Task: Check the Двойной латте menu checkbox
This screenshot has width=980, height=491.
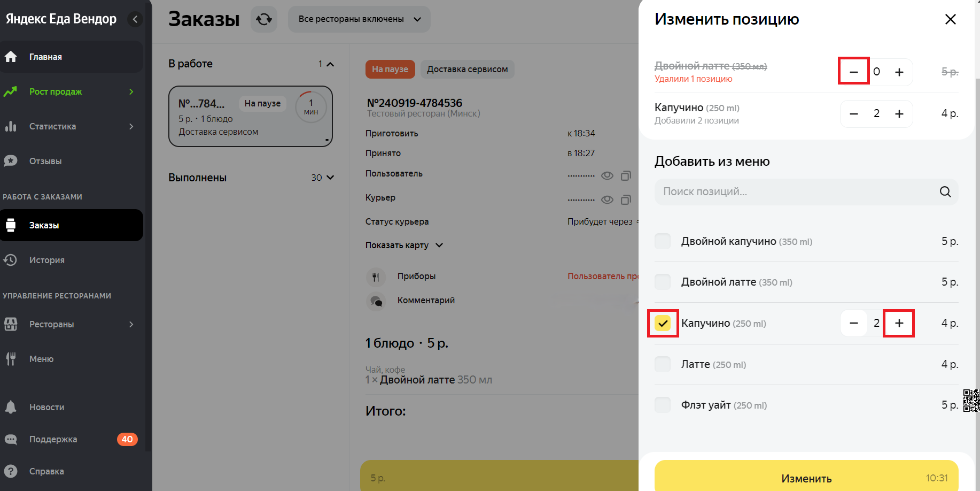Action: coord(663,282)
